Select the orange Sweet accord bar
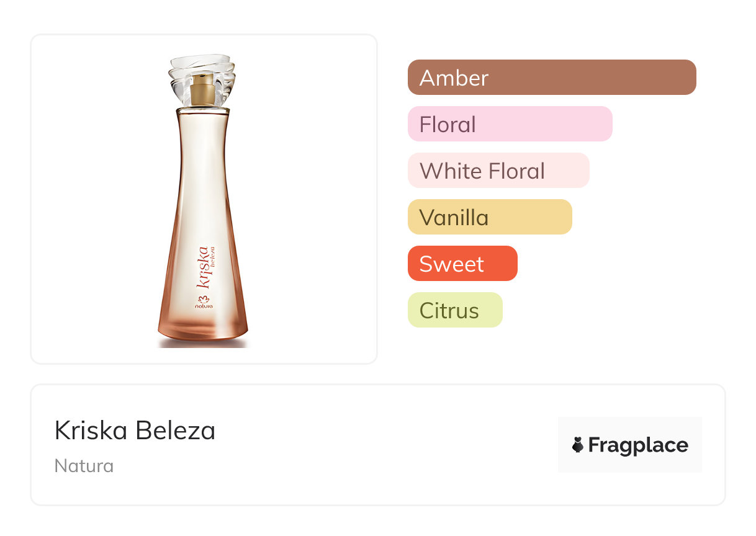 coord(462,264)
